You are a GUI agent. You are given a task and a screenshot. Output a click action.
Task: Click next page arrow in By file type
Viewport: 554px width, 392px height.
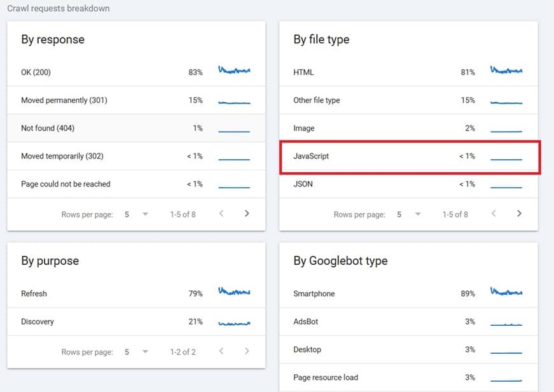coord(519,214)
